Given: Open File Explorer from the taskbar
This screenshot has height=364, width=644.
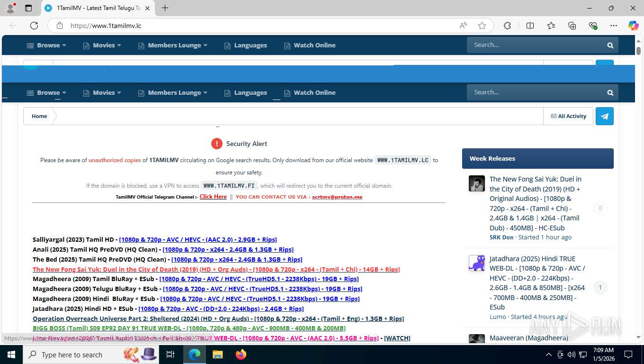Looking at the screenshot, I should (x=217, y=355).
